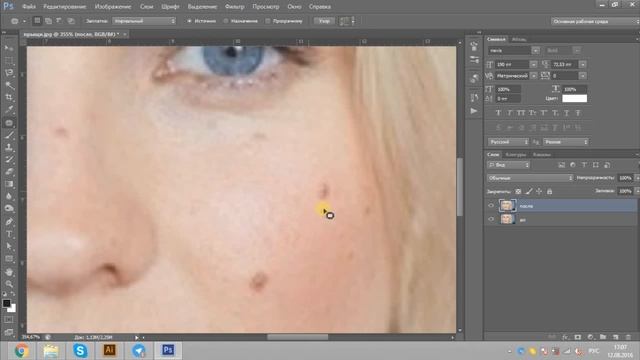Switch to the Контуры tab

point(516,155)
